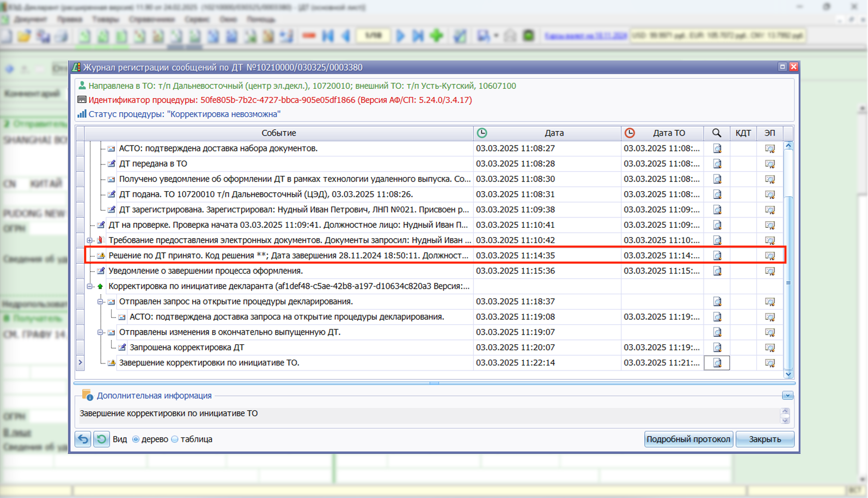Open document icon for 'Уведомление о завершении процесса оформления'
Viewport: 868px width, 498px height.
pyautogui.click(x=717, y=271)
